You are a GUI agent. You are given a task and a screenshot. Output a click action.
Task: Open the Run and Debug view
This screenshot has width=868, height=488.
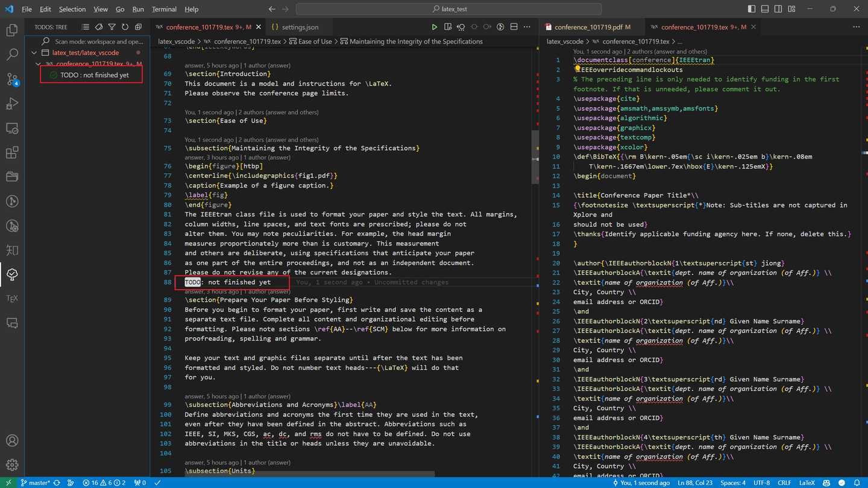(x=12, y=104)
